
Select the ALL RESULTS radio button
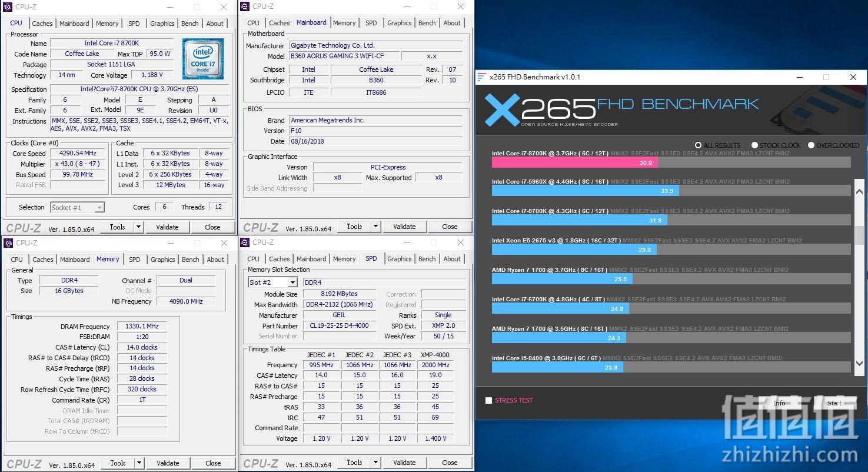[x=698, y=145]
